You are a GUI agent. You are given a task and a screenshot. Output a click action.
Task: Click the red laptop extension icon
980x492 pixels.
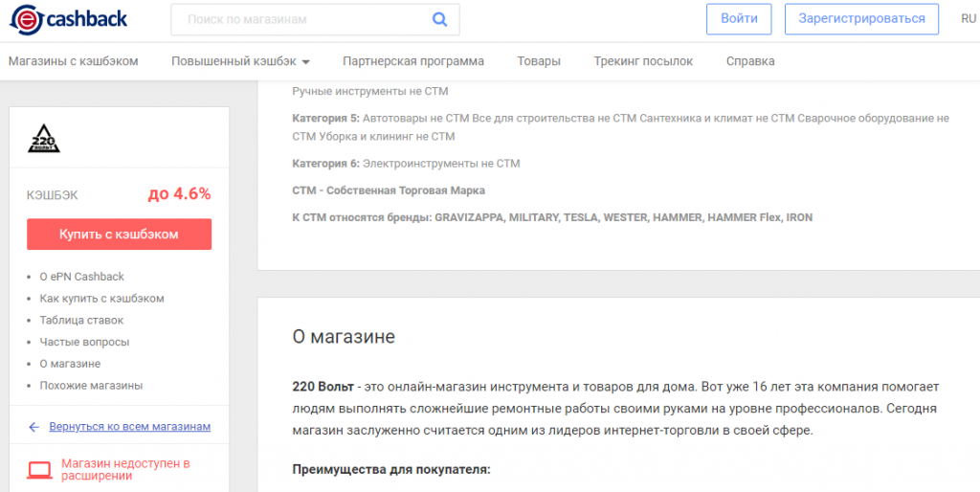point(39,470)
